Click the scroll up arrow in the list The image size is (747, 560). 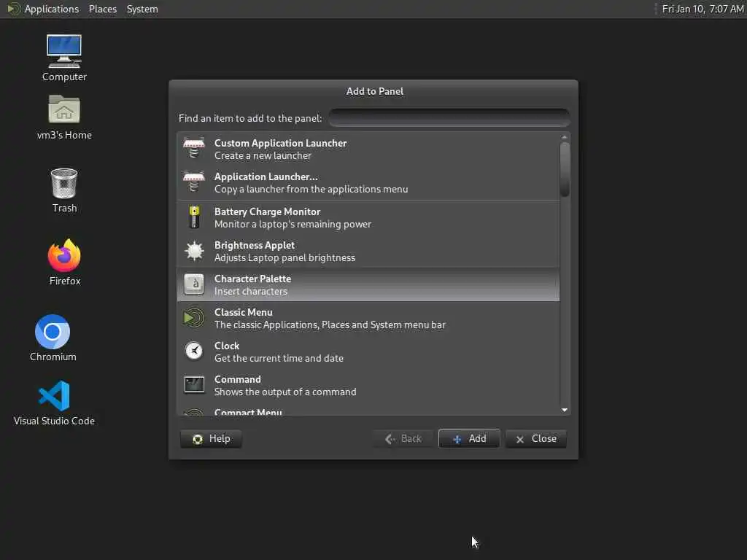pyautogui.click(x=565, y=137)
